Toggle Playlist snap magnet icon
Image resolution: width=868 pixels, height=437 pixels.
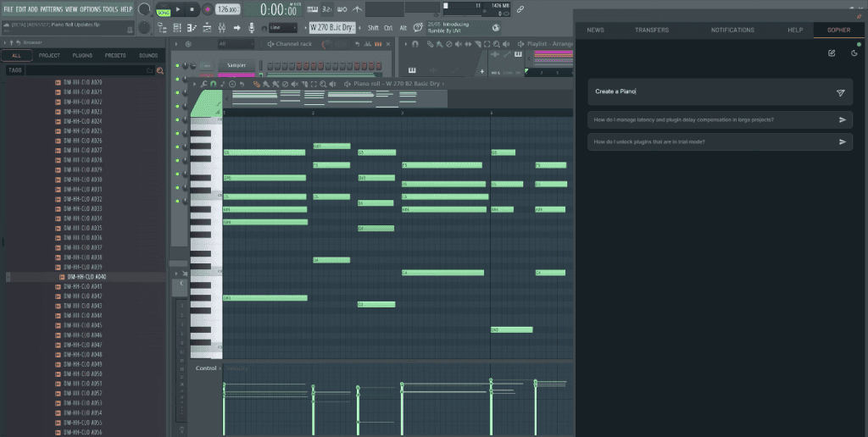coord(415,44)
